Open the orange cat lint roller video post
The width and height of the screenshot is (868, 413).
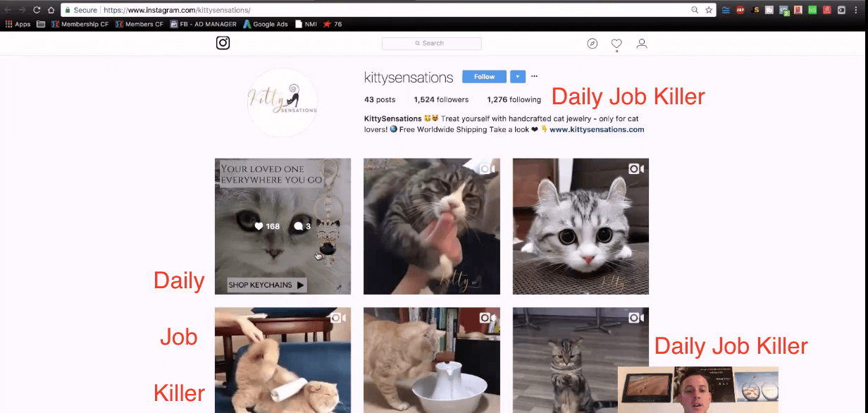pyautogui.click(x=283, y=359)
